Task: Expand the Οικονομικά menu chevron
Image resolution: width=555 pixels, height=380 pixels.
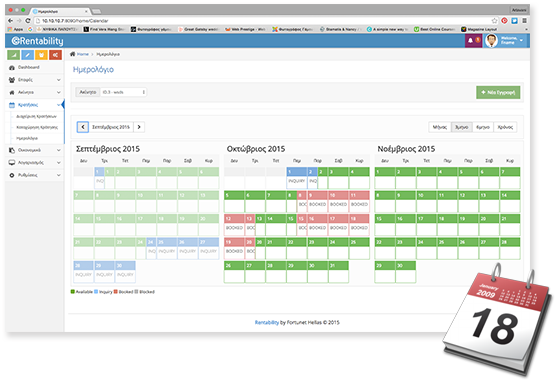Action: pos(58,150)
